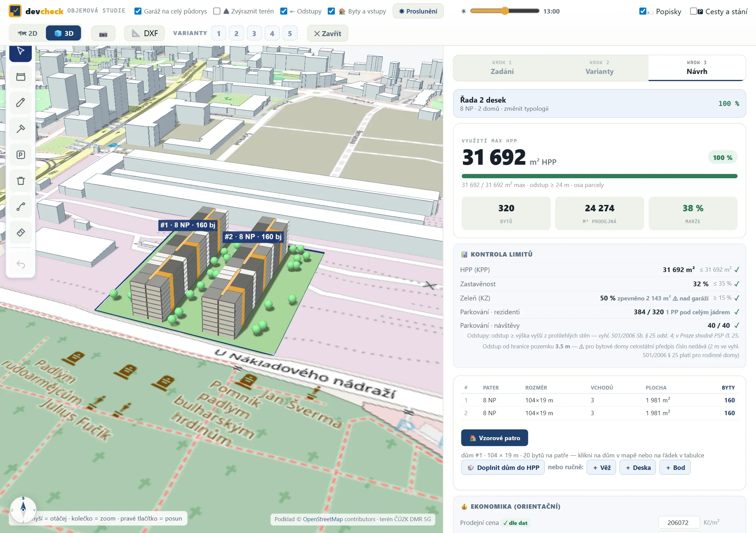The width and height of the screenshot is (756, 533).
Task: Select the trash delete tool
Action: coord(21,181)
